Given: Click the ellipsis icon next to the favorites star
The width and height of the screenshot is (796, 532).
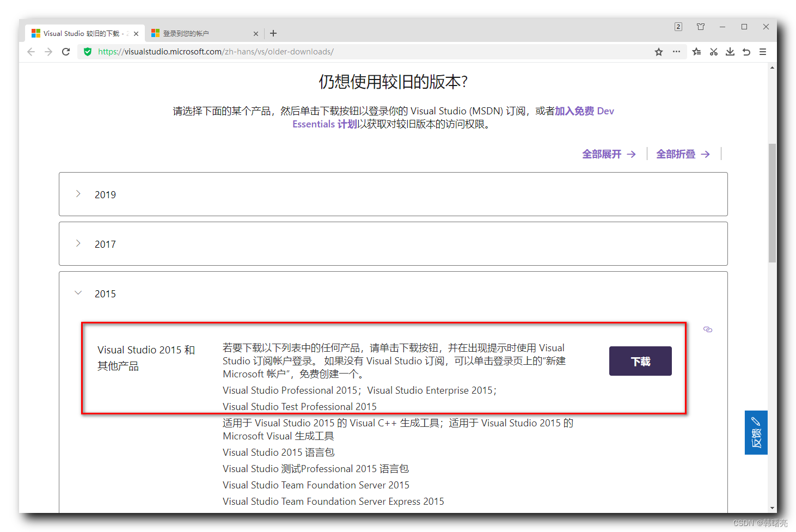Looking at the screenshot, I should tap(676, 52).
